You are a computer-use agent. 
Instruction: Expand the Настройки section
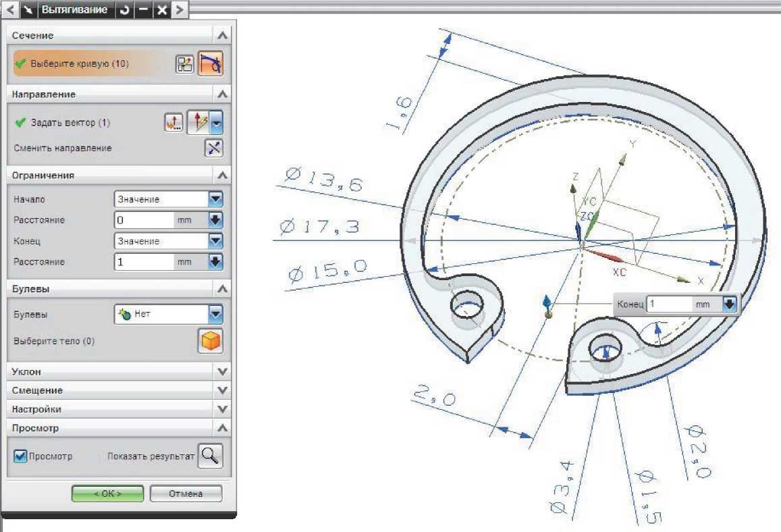[221, 409]
